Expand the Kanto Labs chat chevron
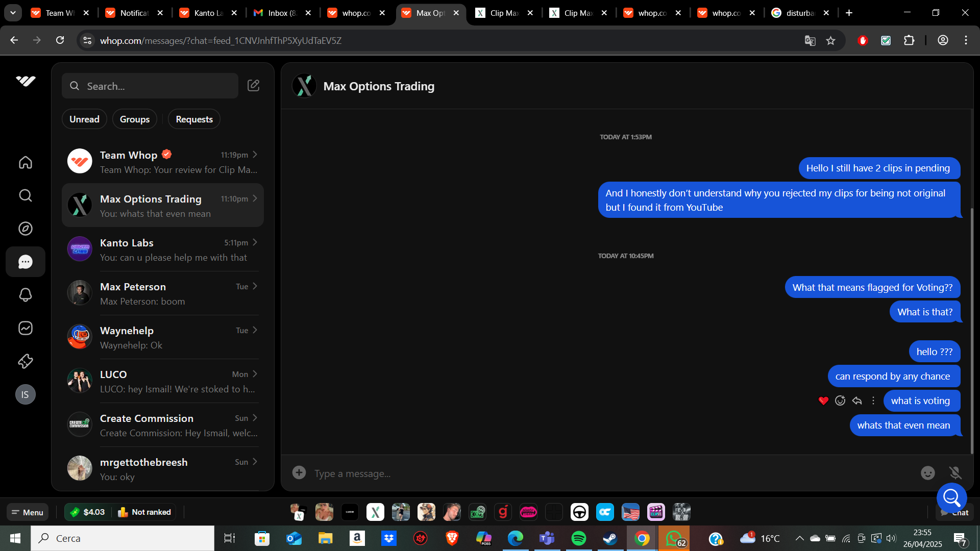 click(255, 242)
